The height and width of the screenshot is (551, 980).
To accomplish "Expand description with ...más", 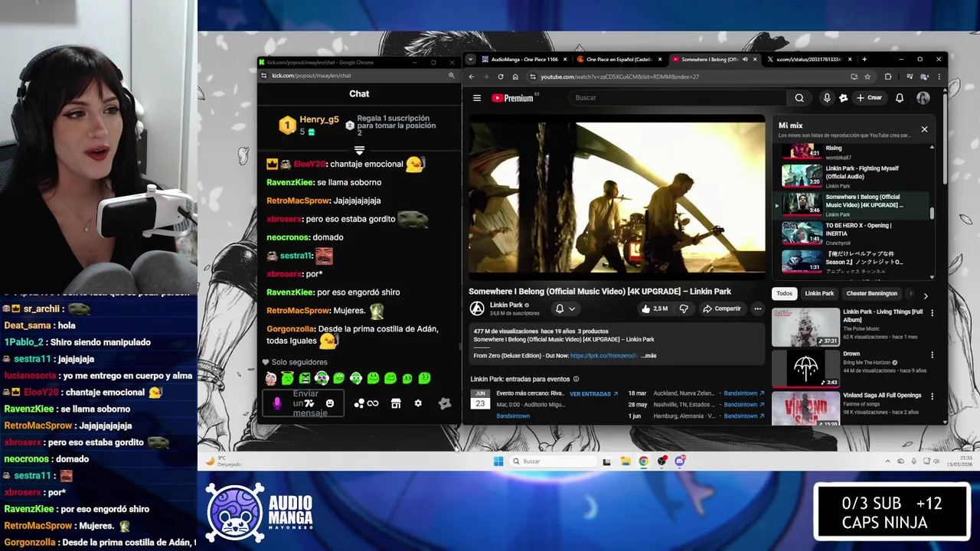I will (648, 356).
